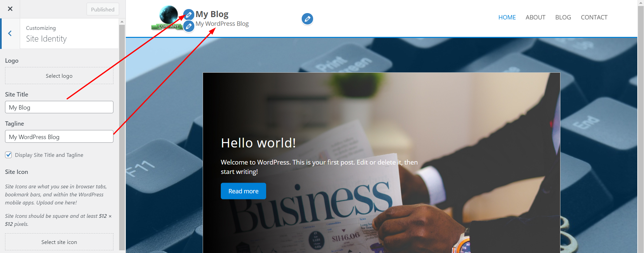
Task: Go back using the left chevron arrow
Action: (10, 34)
